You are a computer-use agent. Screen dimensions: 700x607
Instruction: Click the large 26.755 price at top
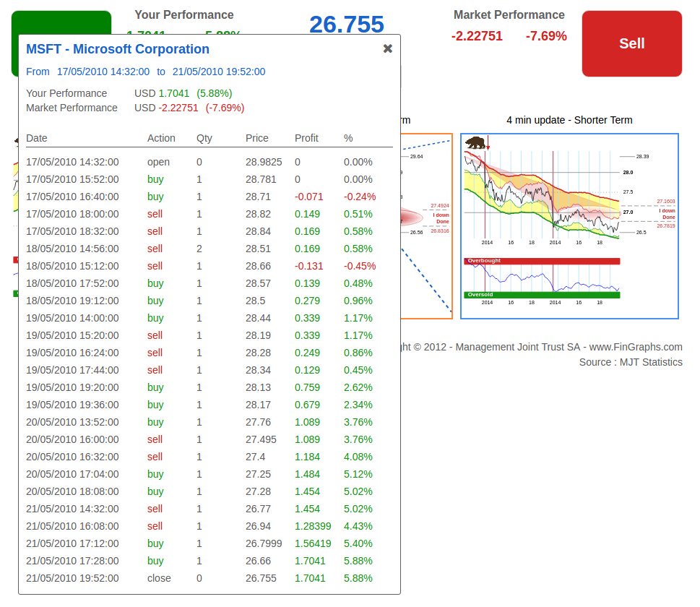(x=347, y=24)
